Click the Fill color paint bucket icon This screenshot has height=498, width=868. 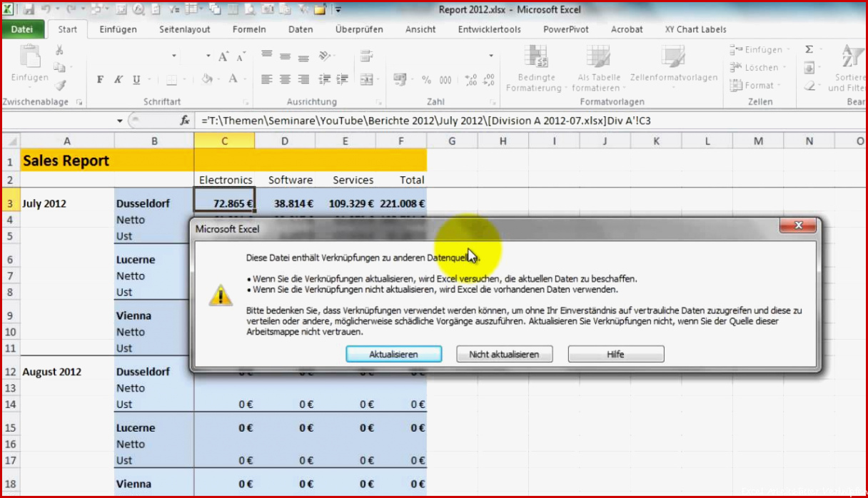pos(207,80)
